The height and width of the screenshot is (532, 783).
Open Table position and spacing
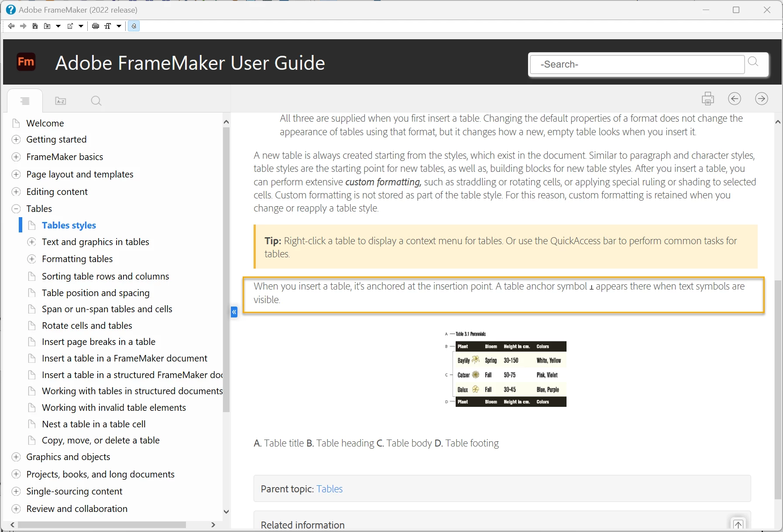click(x=96, y=293)
